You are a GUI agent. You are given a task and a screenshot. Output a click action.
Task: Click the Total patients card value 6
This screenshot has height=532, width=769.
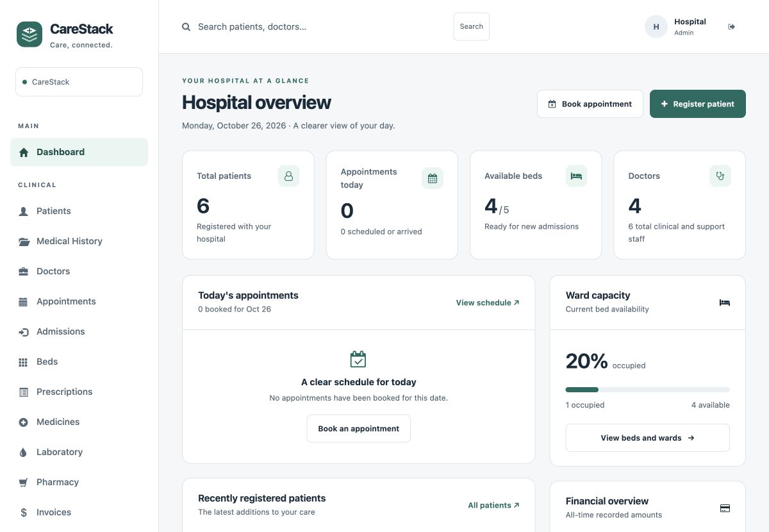click(203, 206)
